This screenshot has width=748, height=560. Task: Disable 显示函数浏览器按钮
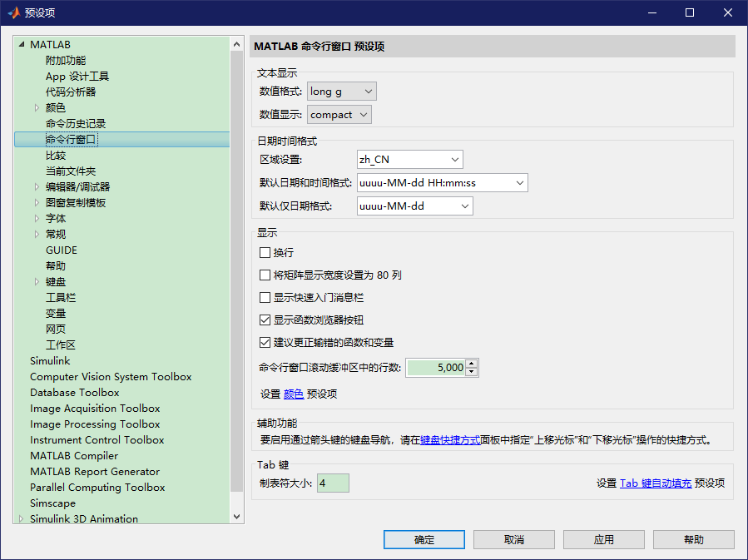[264, 319]
